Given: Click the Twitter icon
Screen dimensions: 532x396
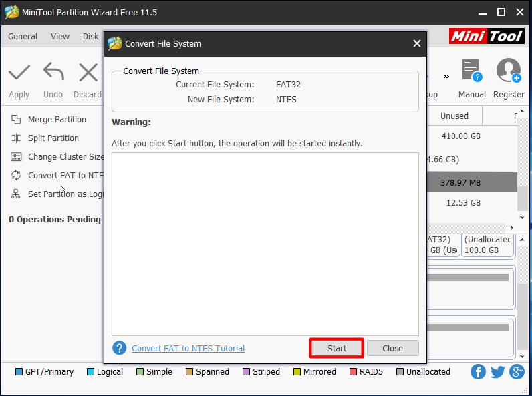Looking at the screenshot, I should (x=497, y=372).
